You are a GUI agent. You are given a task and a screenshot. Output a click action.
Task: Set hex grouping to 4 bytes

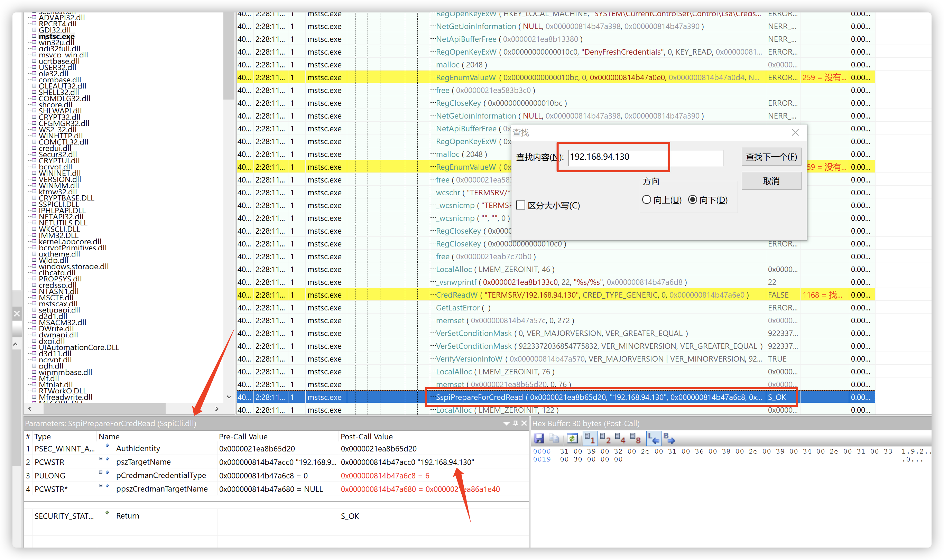(620, 438)
